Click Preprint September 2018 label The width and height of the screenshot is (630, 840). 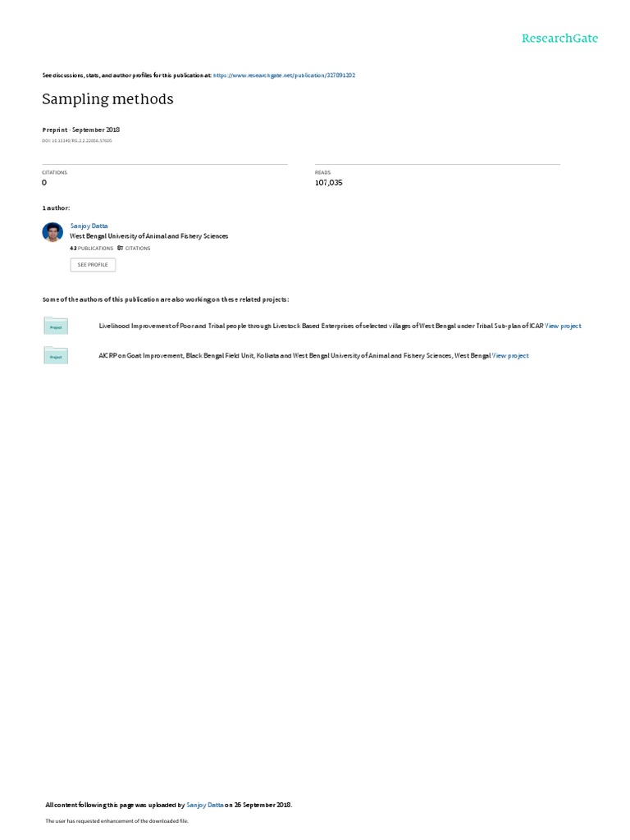(81, 130)
